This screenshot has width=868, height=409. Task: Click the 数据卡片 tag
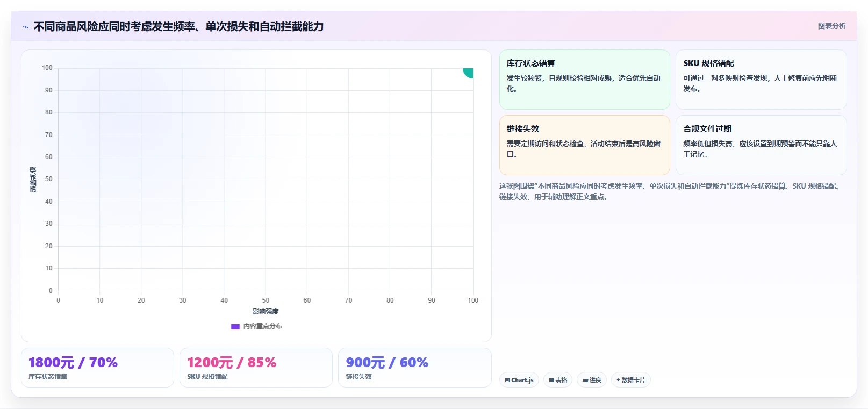coord(631,380)
